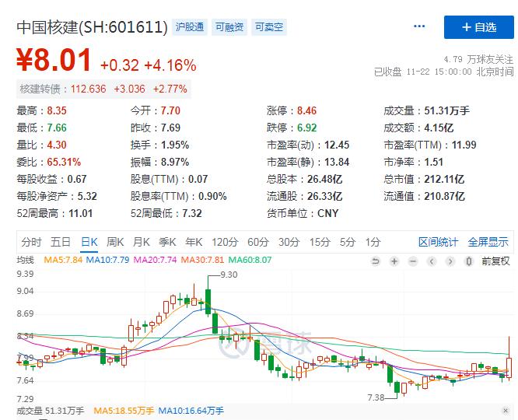Switch to the 15分 chart tab
Screen dimensions: 518x420
320,242
